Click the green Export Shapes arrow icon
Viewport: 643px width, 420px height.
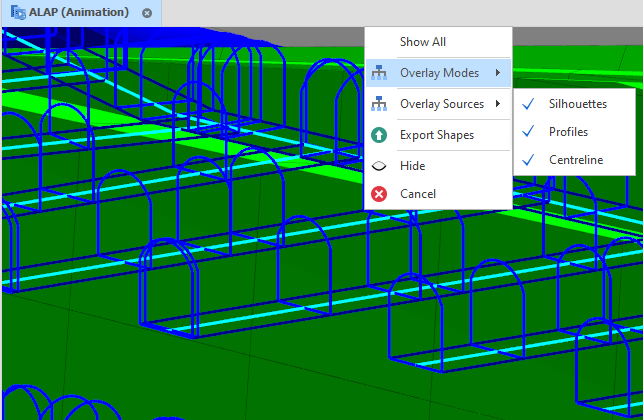[x=379, y=135]
